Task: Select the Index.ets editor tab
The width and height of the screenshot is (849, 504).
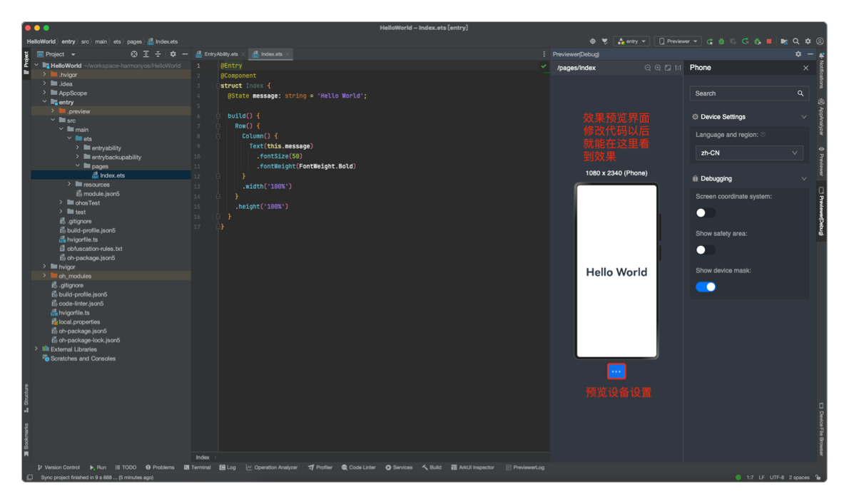Action: click(x=270, y=54)
